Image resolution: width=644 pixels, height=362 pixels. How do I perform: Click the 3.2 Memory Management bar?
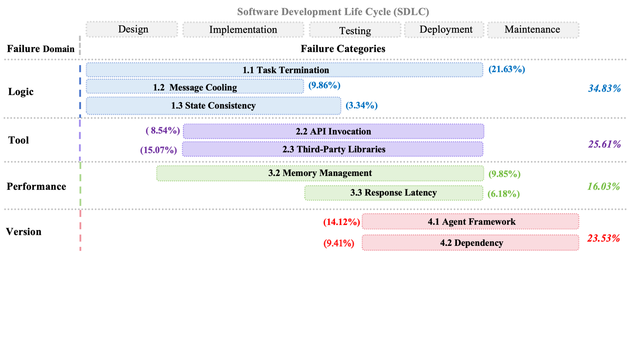tap(320, 173)
